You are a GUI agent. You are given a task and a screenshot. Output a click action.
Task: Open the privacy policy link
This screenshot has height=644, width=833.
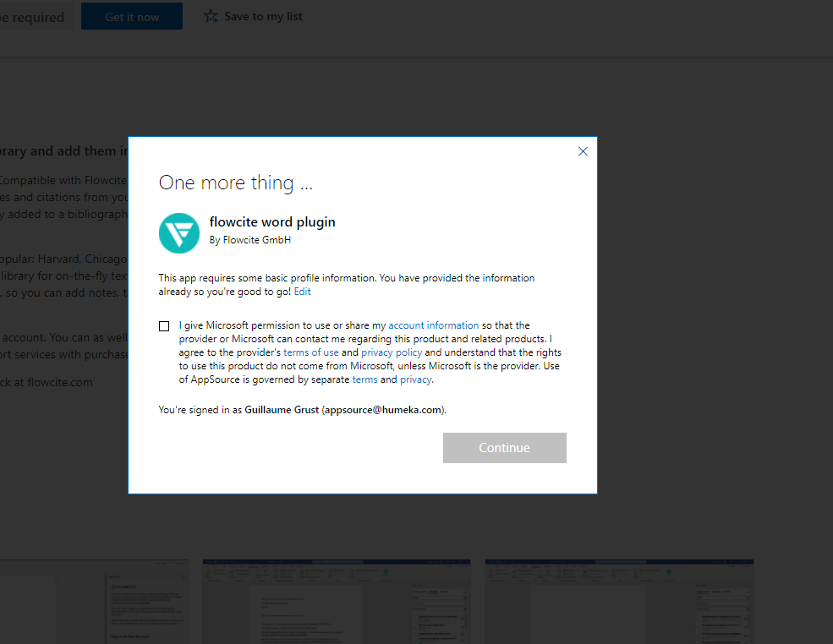pyautogui.click(x=392, y=352)
